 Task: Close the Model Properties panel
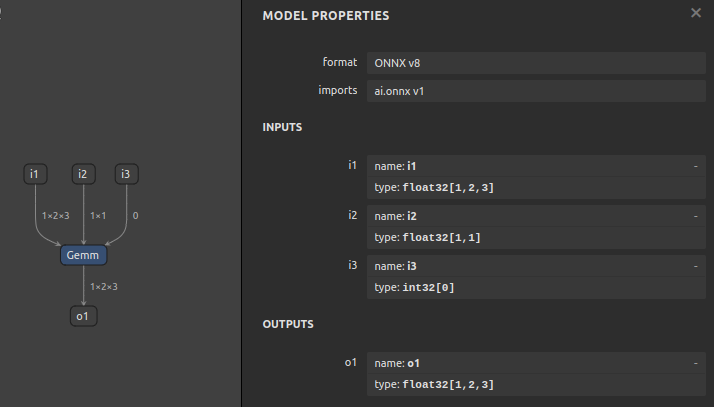696,13
